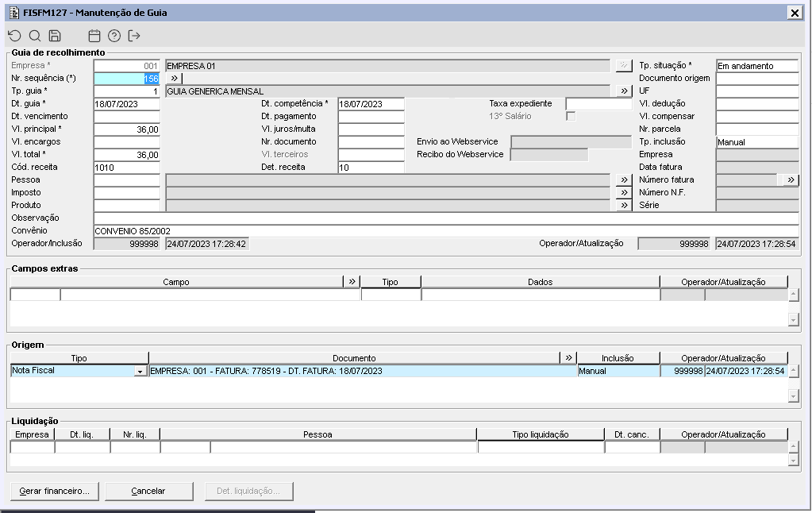The height and width of the screenshot is (513, 812).
Task: Click Origem scroll up arrow
Action: tap(793, 371)
